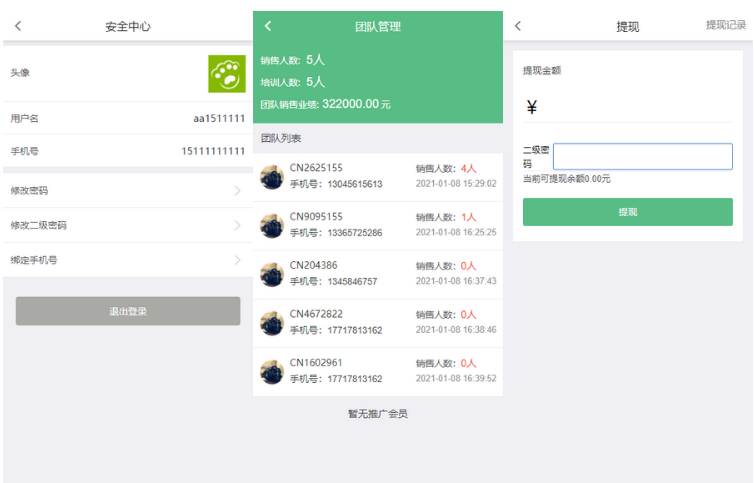
Task: Go back from the 安全中心 screen
Action: (18, 26)
